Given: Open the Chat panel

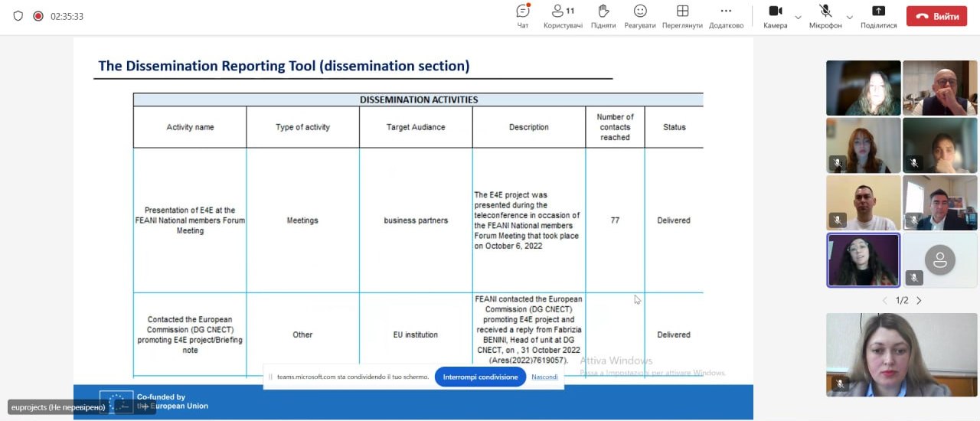Looking at the screenshot, I should (x=523, y=16).
